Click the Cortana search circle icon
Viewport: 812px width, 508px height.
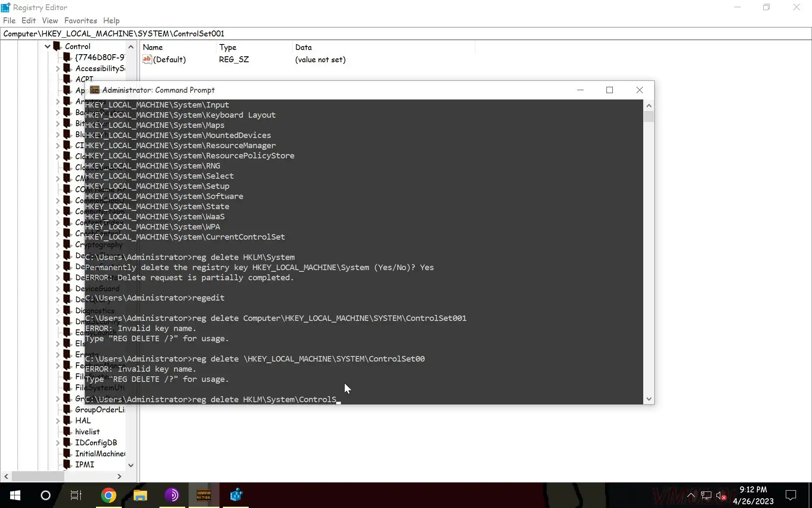(45, 495)
